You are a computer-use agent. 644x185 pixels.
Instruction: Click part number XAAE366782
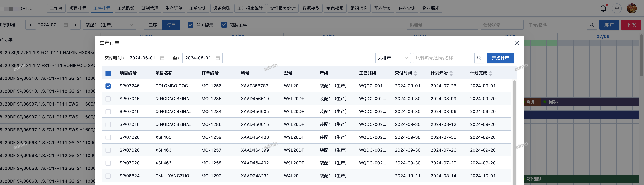255,86
